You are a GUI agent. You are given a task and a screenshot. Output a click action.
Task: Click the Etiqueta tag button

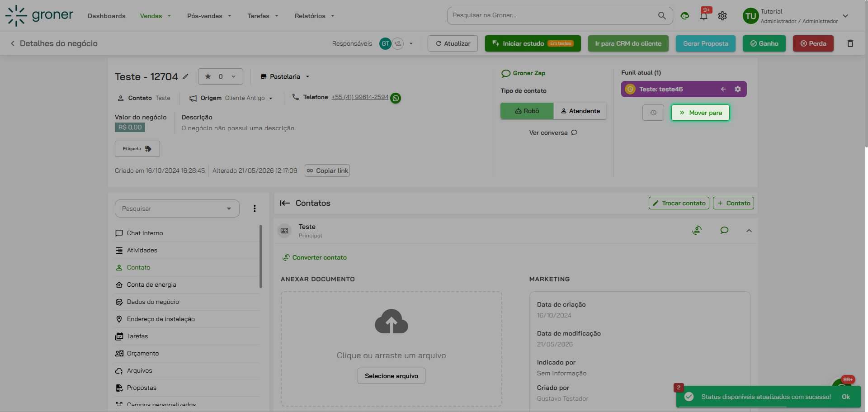click(x=137, y=149)
